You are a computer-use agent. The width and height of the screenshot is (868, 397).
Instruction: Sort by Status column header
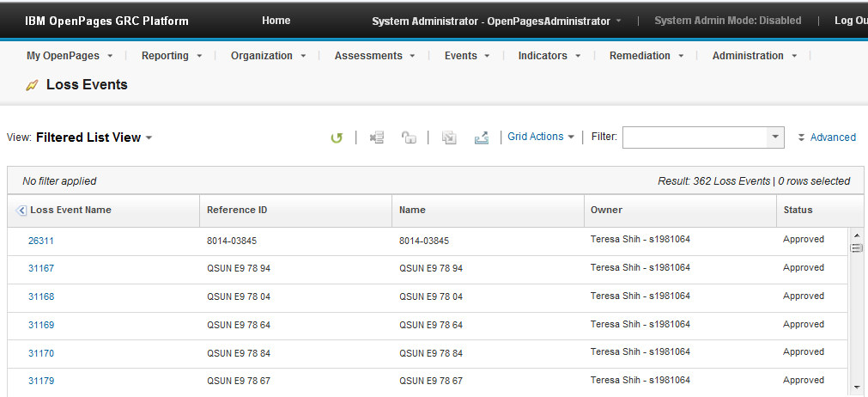point(798,210)
